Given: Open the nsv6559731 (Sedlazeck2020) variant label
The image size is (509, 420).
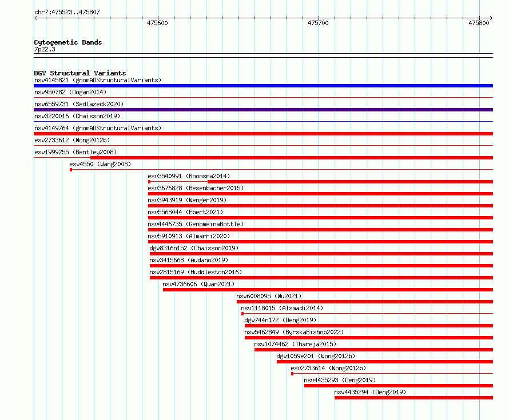Looking at the screenshot, I should [79, 104].
